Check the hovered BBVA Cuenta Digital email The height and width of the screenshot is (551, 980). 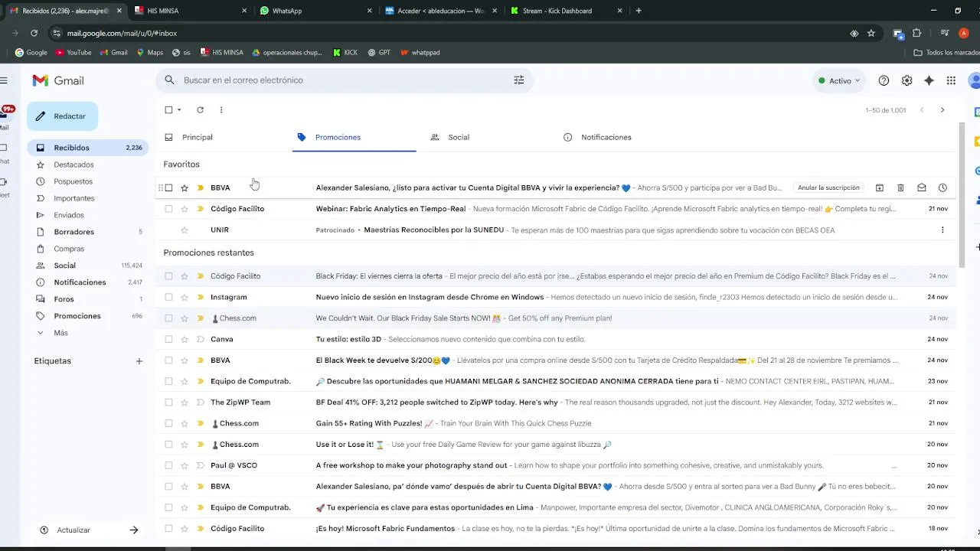[168, 187]
